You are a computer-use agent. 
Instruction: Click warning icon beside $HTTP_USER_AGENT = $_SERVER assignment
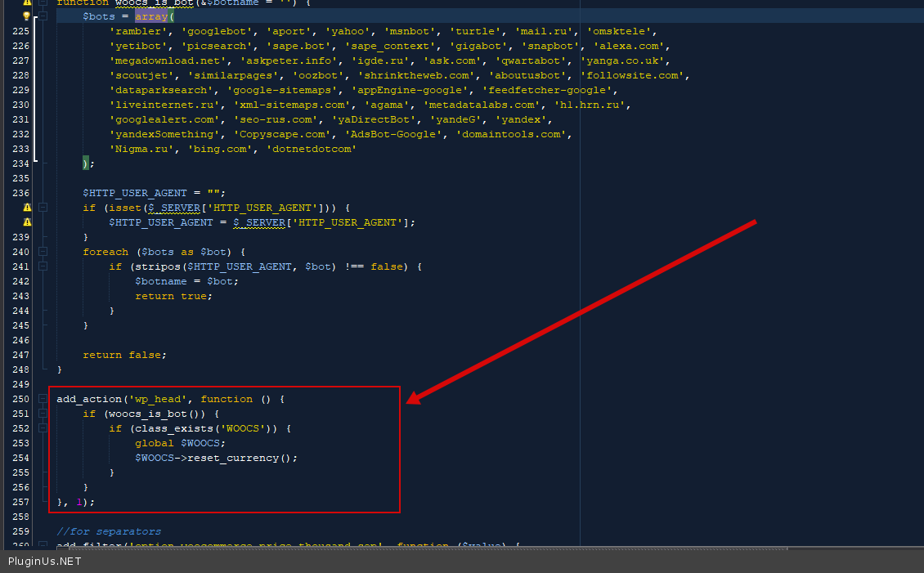pyautogui.click(x=27, y=222)
